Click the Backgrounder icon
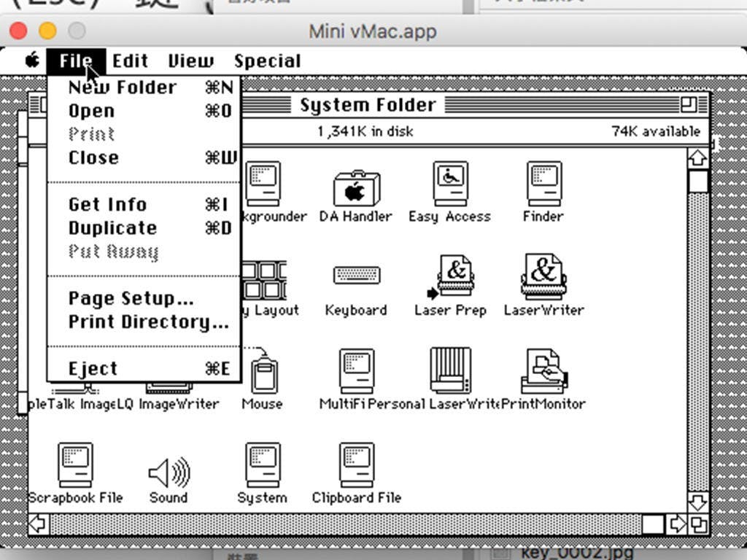The image size is (747, 560). (263, 184)
